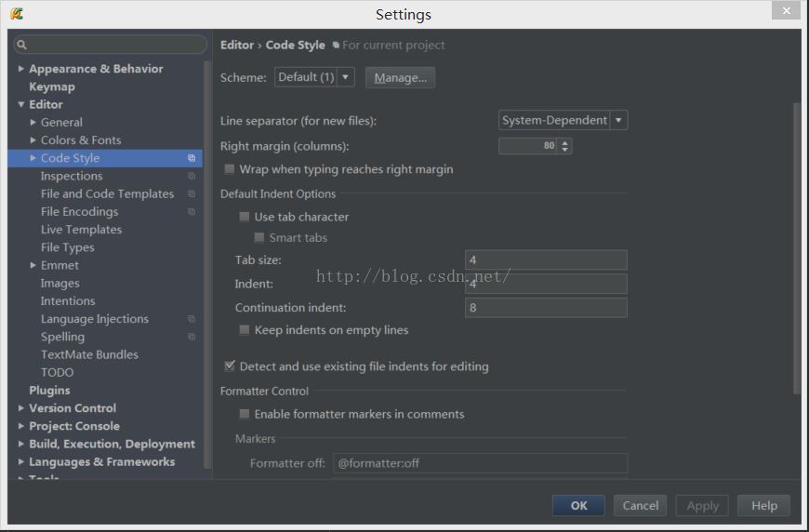Click the search magnifier icon in settings
The width and height of the screenshot is (809, 532).
tap(22, 45)
